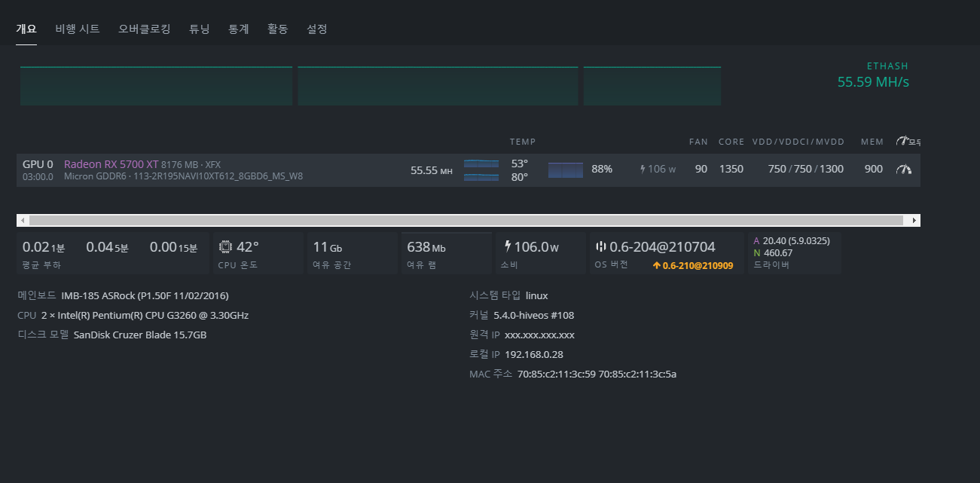
Task: Click the local IP 192.168.0.28
Action: pyautogui.click(x=534, y=354)
